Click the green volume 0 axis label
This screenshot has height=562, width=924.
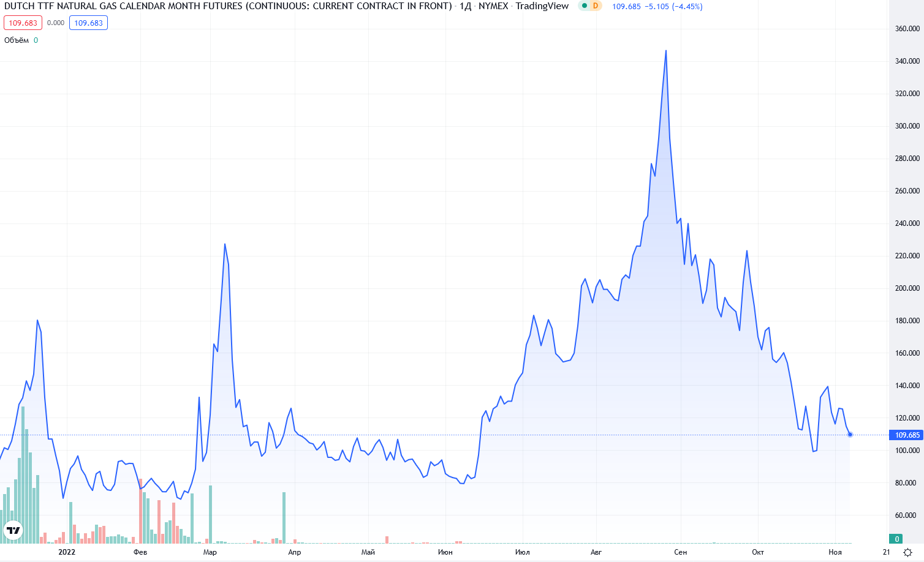coord(897,539)
